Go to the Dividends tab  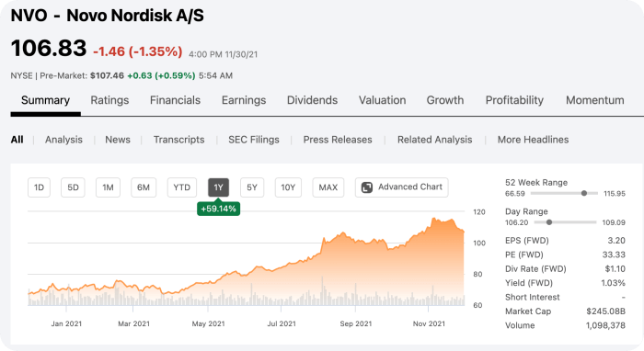[x=312, y=100]
